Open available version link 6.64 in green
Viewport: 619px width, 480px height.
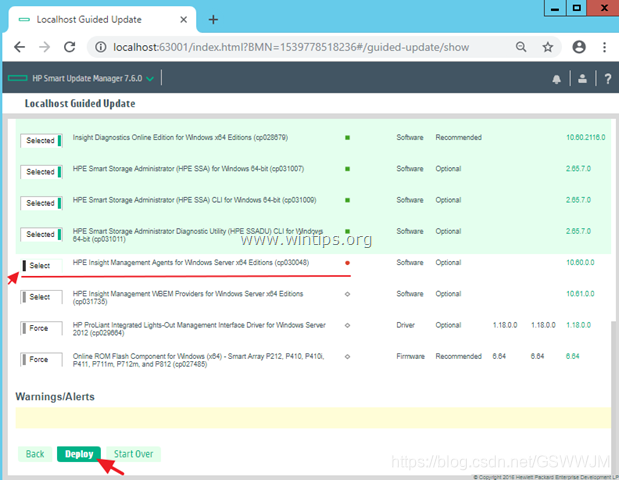(x=572, y=356)
